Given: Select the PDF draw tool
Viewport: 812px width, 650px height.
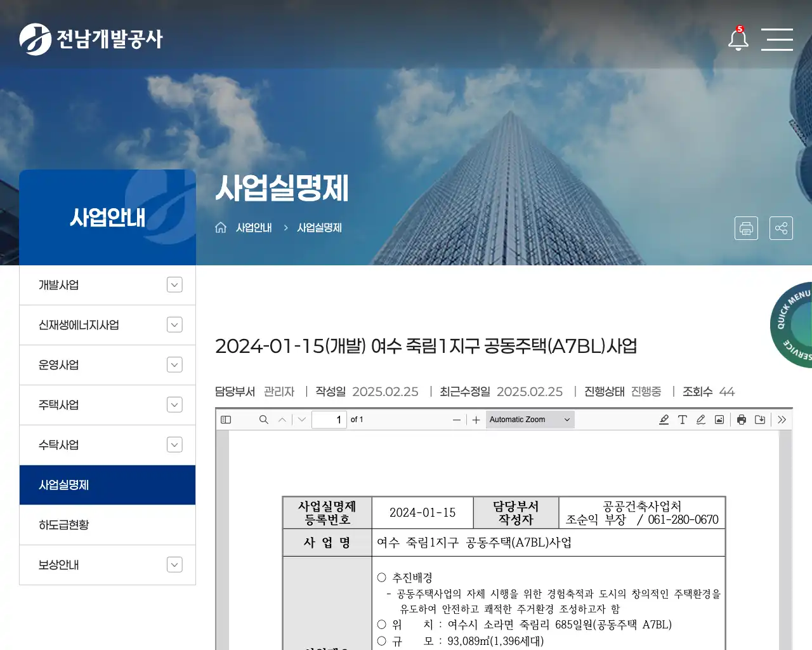Looking at the screenshot, I should pyautogui.click(x=701, y=420).
